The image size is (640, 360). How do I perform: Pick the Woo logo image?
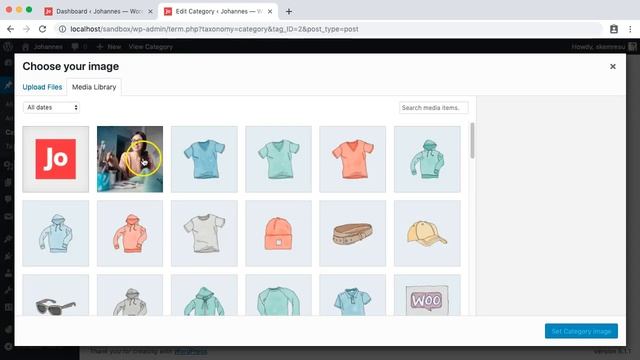coord(427,295)
